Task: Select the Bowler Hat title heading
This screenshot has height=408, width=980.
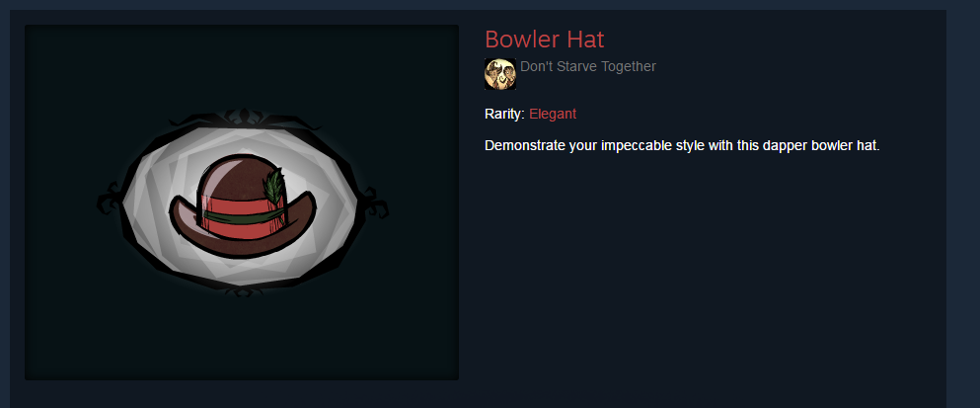Action: pos(545,40)
